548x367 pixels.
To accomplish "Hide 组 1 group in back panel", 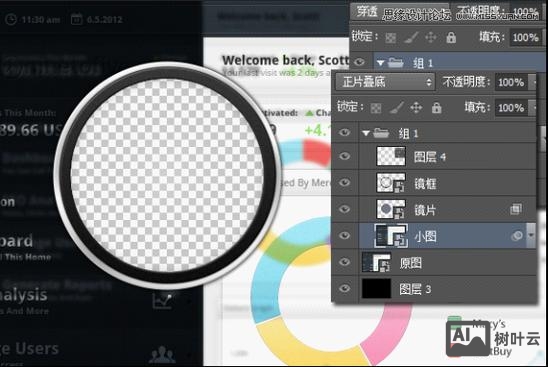I will 359,63.
